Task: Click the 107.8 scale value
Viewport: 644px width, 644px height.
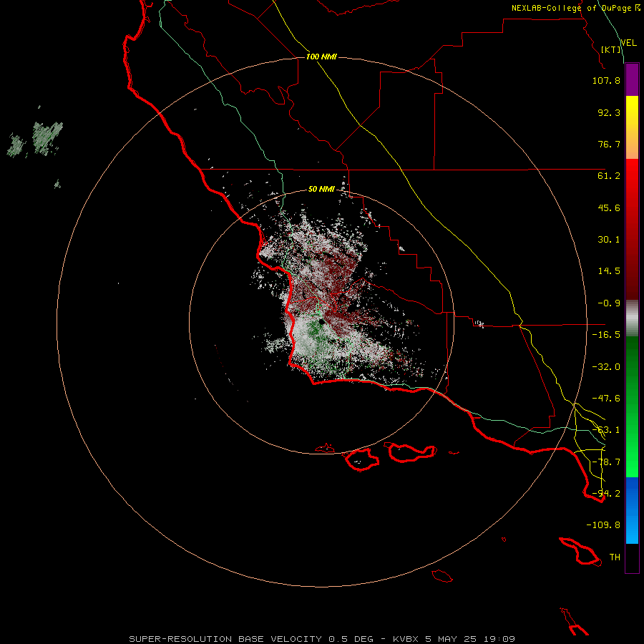Action: point(606,80)
